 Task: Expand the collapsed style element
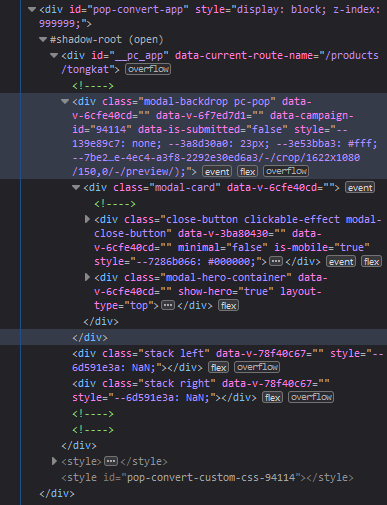[x=54, y=461]
